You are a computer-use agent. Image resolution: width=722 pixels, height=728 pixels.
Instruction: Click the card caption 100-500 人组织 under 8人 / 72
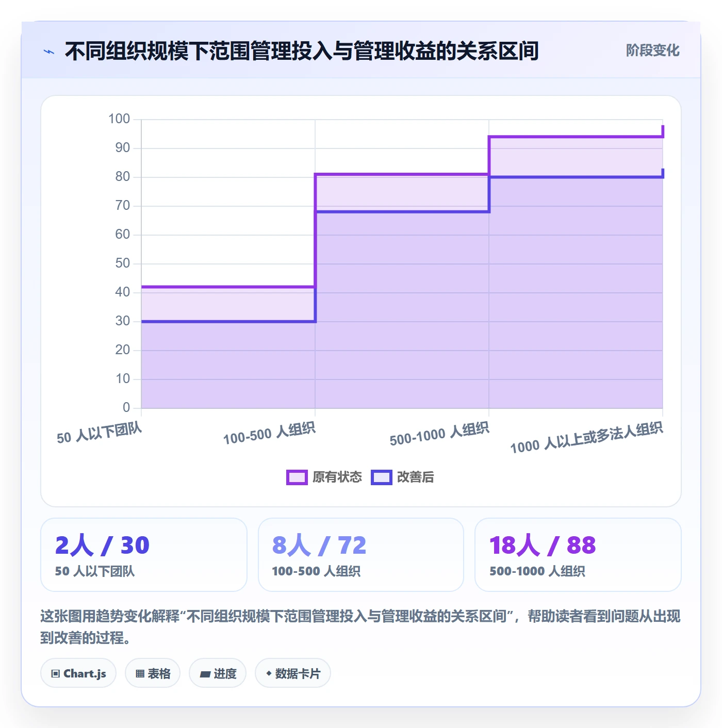click(316, 571)
